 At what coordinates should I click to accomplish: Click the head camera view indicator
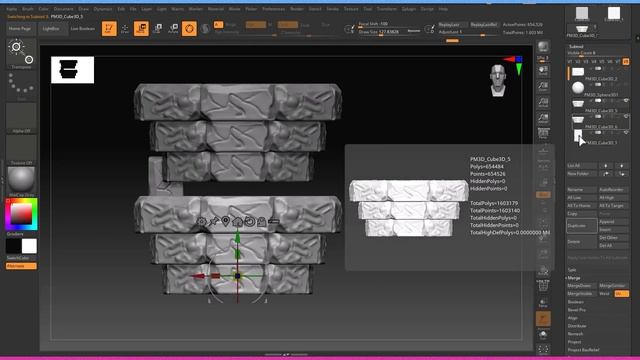498,80
